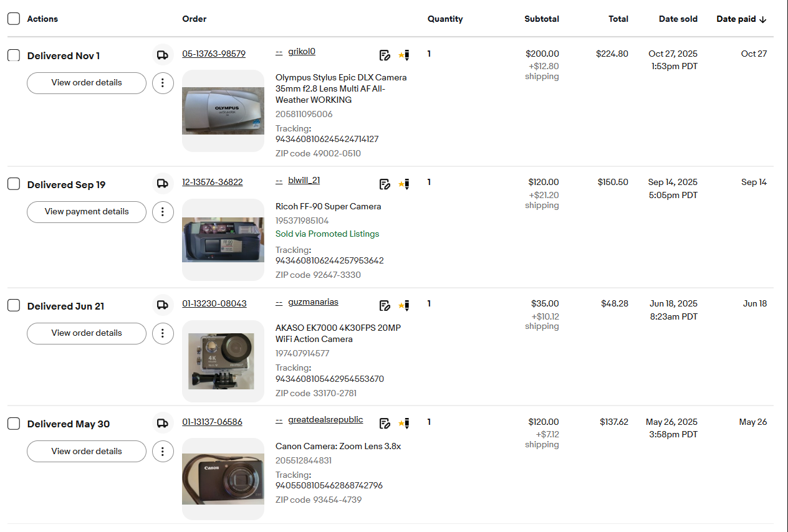Click the Canon Camera Zoom Lens thumbnail
The image size is (788, 532).
coord(223,479)
